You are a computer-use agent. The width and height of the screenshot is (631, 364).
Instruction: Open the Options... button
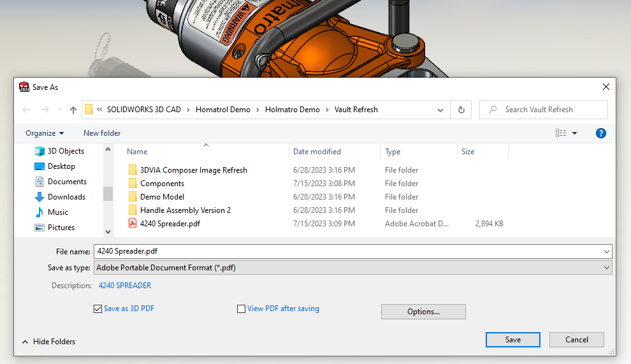(423, 312)
